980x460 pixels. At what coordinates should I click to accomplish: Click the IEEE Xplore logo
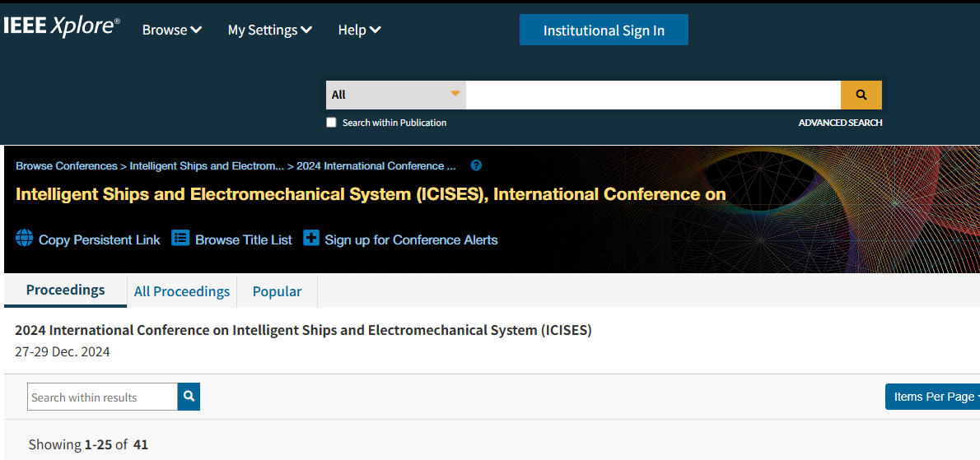coord(62,26)
